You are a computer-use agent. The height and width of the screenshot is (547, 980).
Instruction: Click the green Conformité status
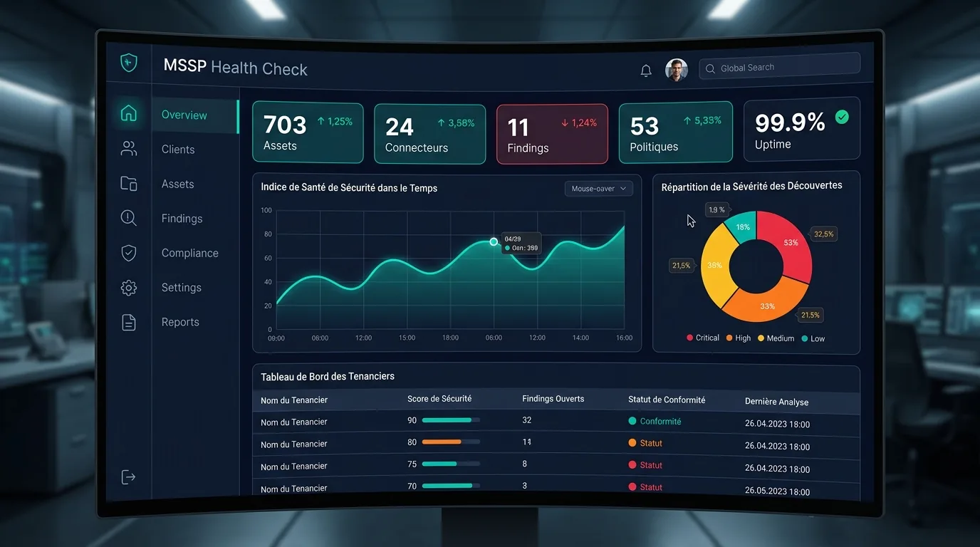click(x=655, y=421)
